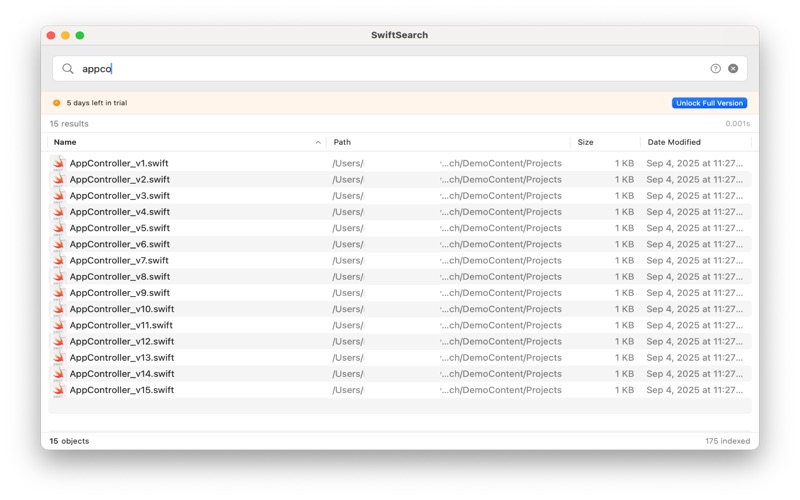Viewport: 800px width, 500px height.
Task: Click the 0.001s search time label
Action: [738, 123]
